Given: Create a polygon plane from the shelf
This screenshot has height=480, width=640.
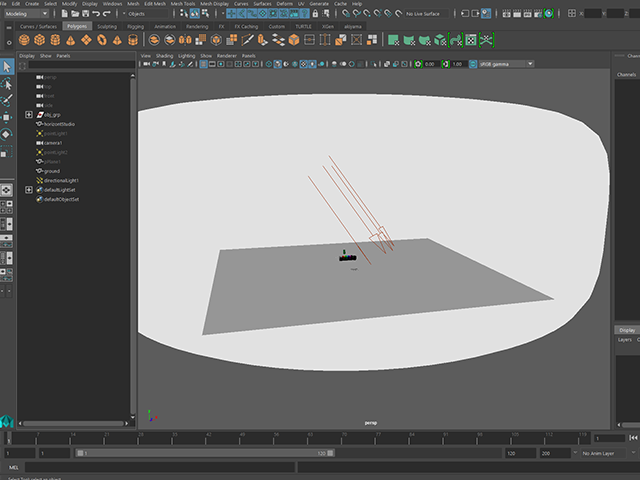Looking at the screenshot, I should click(x=86, y=40).
